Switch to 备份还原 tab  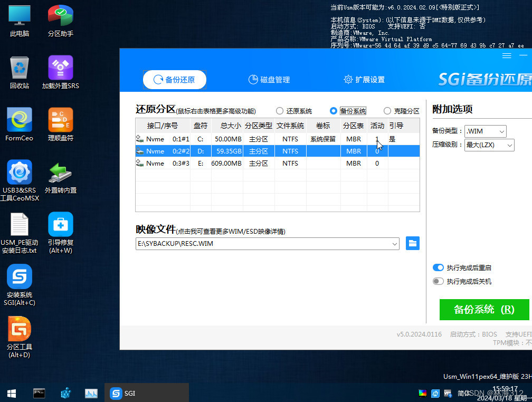[175, 80]
